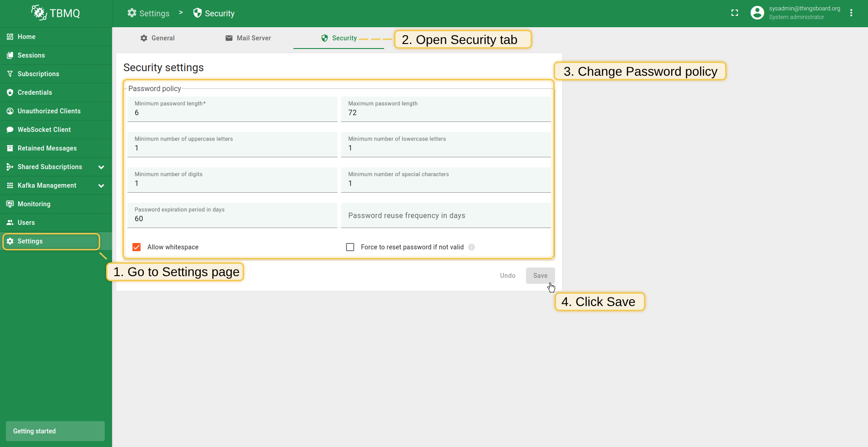
Task: Click the Save button
Action: [x=540, y=276]
